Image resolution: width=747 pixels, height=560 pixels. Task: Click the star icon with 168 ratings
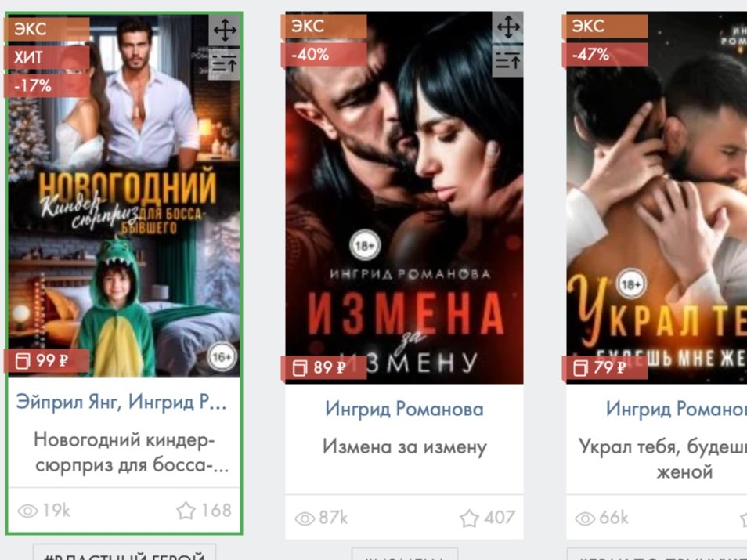point(186,511)
